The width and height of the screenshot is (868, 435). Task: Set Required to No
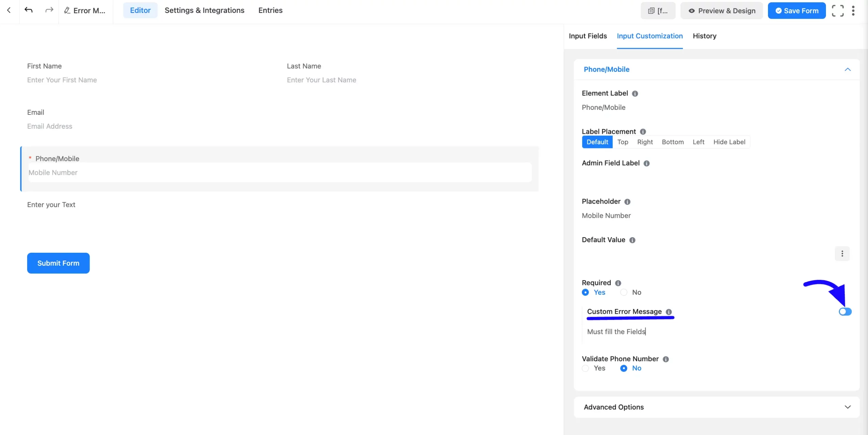pyautogui.click(x=624, y=292)
